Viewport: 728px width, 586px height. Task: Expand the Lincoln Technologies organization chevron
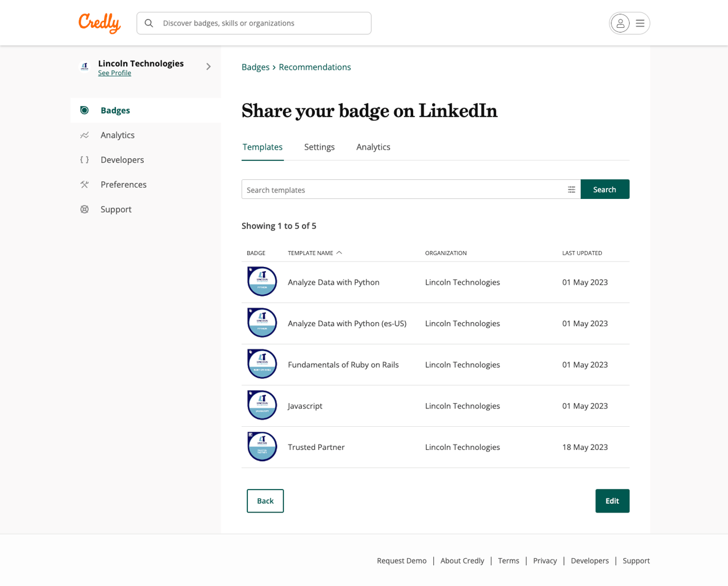click(208, 67)
